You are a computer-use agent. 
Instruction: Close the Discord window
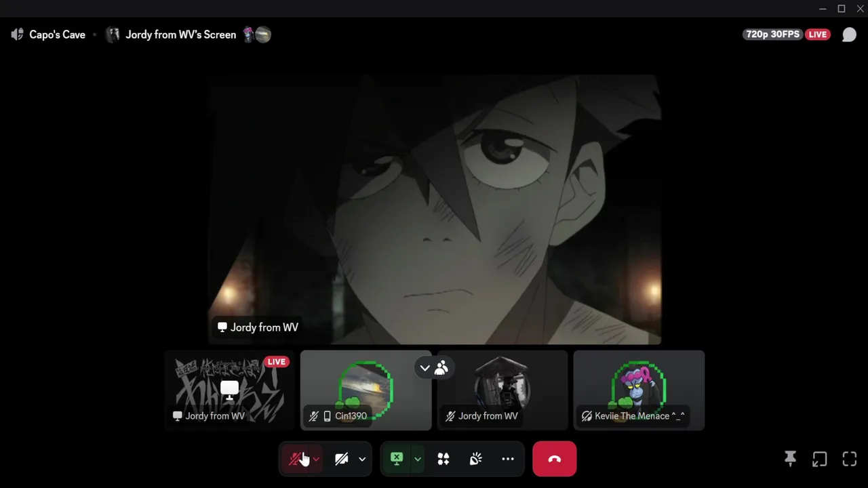pos(860,9)
